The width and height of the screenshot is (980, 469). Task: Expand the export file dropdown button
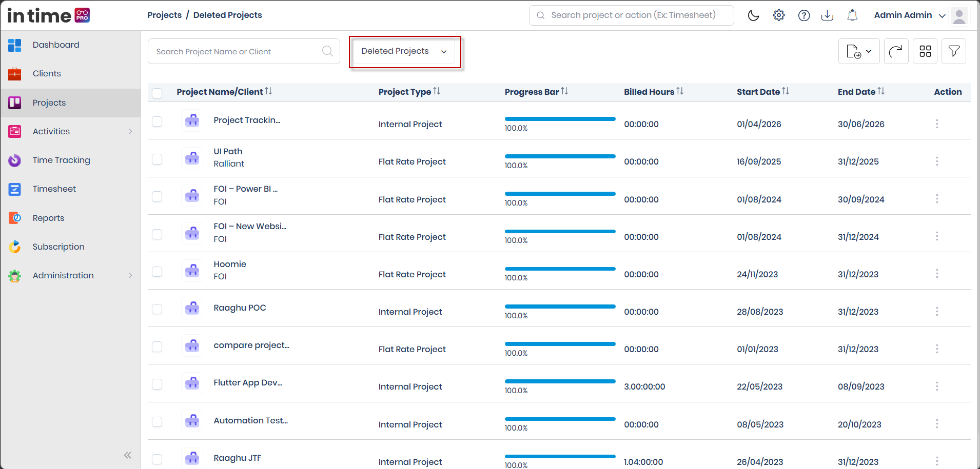click(859, 51)
